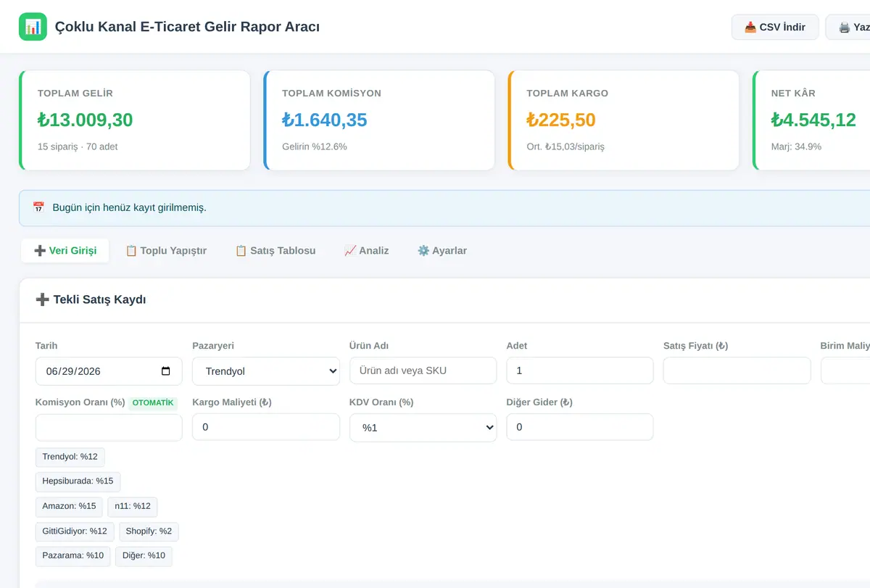Click the 'Tekli Satış Kaydı' section heading

(x=91, y=299)
